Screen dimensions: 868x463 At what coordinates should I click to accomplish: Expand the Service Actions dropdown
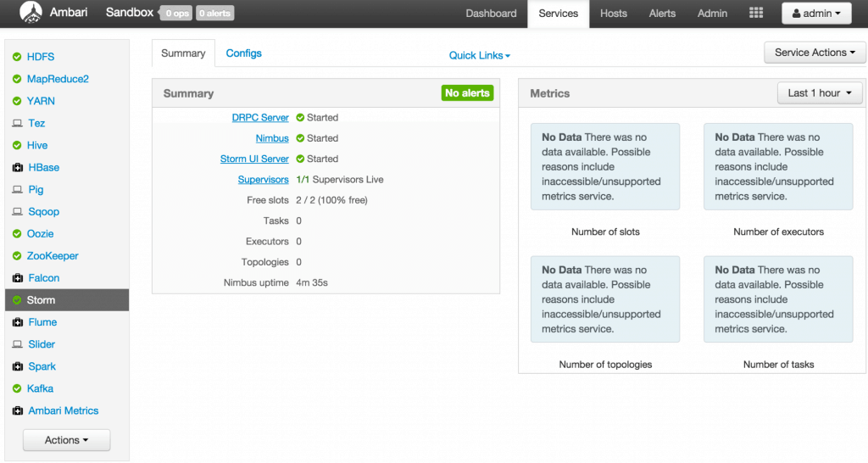815,53
